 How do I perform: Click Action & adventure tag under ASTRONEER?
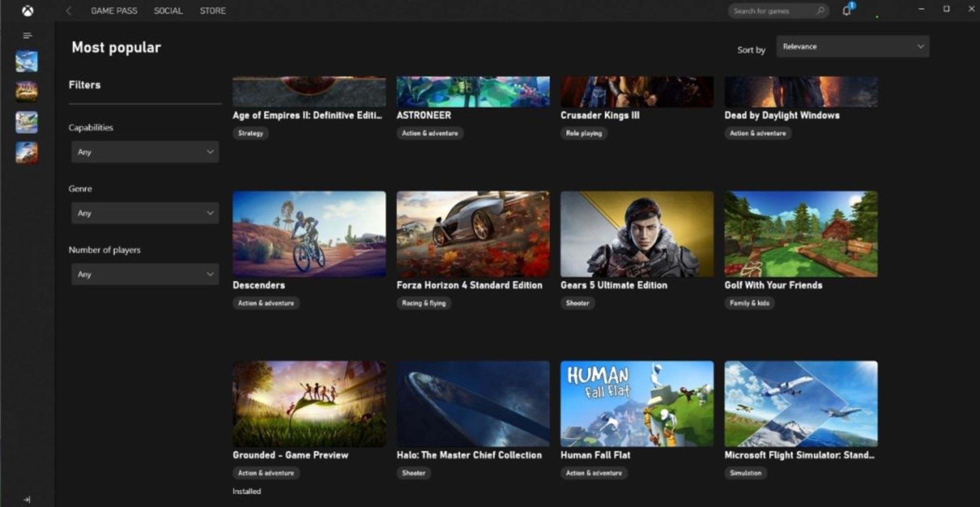pos(430,133)
